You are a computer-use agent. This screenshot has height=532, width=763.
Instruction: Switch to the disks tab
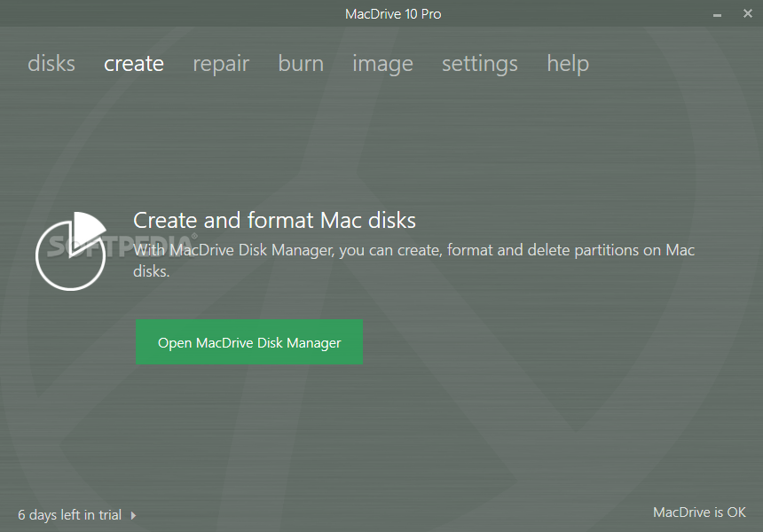[x=51, y=64]
